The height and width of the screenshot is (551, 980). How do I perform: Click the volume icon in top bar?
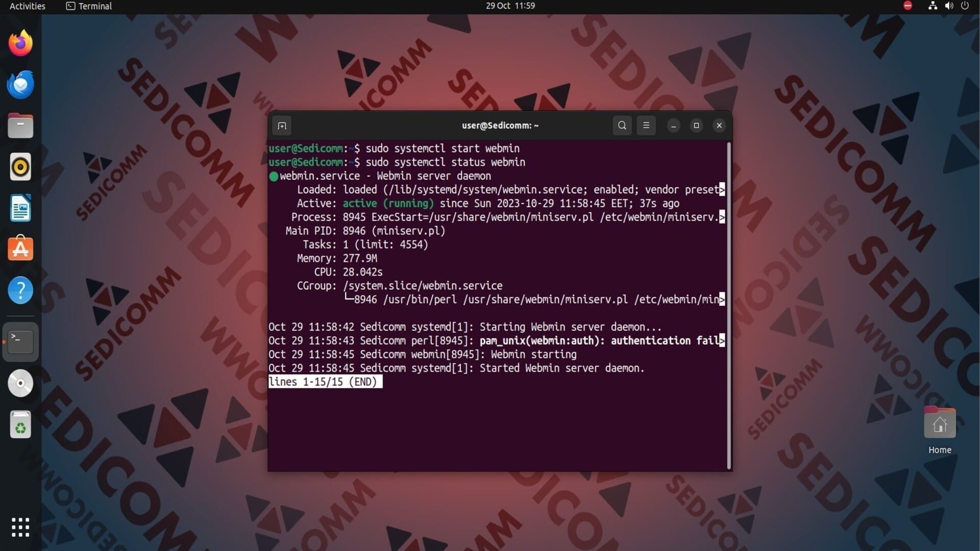pos(949,6)
